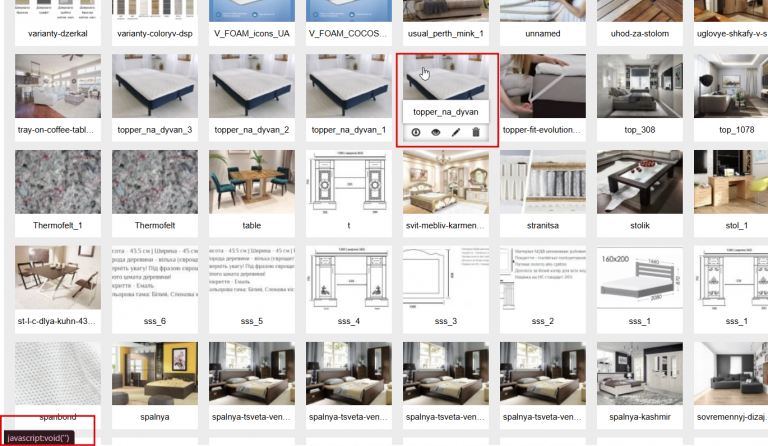Screen dimensions: 768x446
Task: Open the sss_4 desk drawing thumbnail
Action: tap(349, 278)
